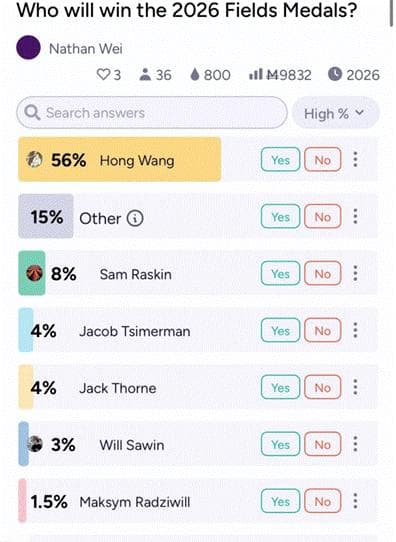Open the High % sort dropdown
The height and width of the screenshot is (542, 396).
click(x=336, y=113)
